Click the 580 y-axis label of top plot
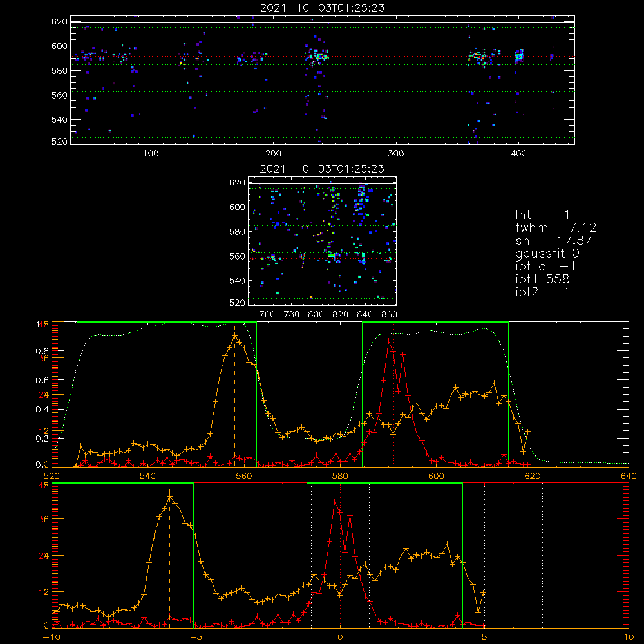The height and width of the screenshot is (644, 644). 59,71
